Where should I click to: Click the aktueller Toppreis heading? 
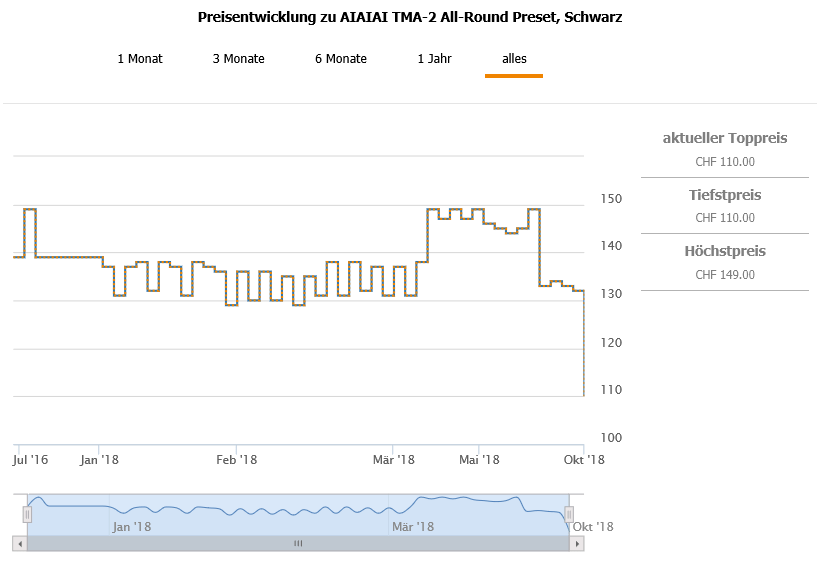coord(724,138)
